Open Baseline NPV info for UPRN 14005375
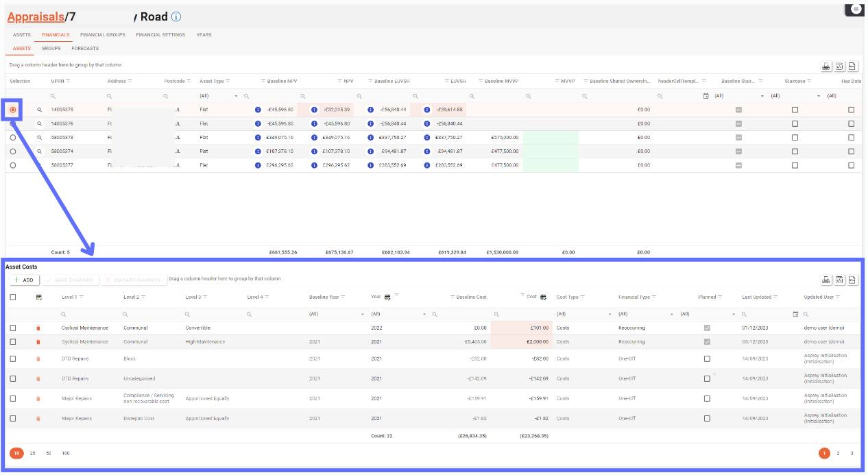The height and width of the screenshot is (475, 868). 258,110
